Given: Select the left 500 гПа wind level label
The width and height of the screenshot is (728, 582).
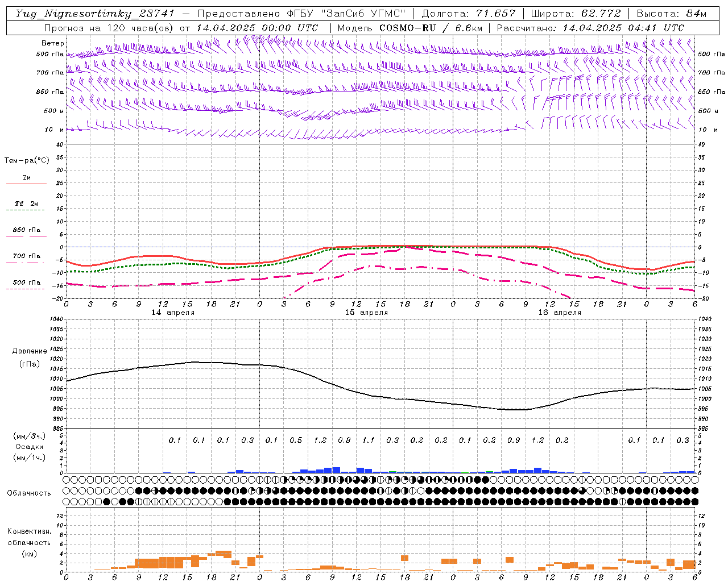Looking at the screenshot, I should 49,55.
